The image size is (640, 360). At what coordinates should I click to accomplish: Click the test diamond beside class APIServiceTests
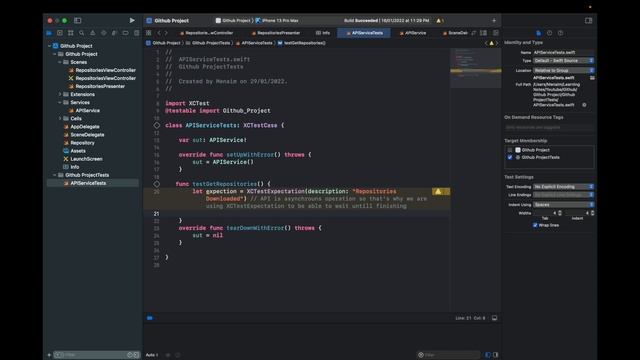tap(157, 125)
